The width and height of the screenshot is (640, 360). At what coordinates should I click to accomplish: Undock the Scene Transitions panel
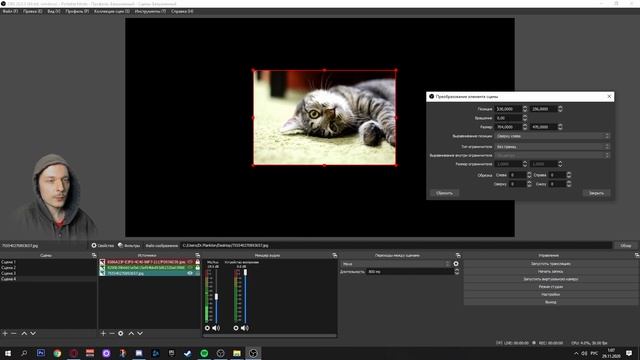[458, 255]
